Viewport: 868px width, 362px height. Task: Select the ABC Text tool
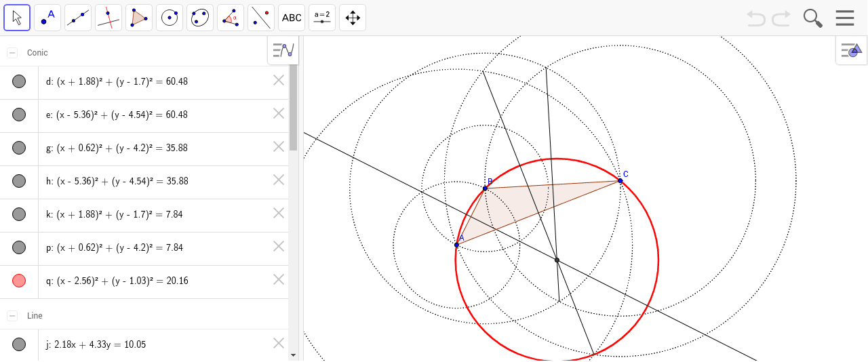coord(292,18)
